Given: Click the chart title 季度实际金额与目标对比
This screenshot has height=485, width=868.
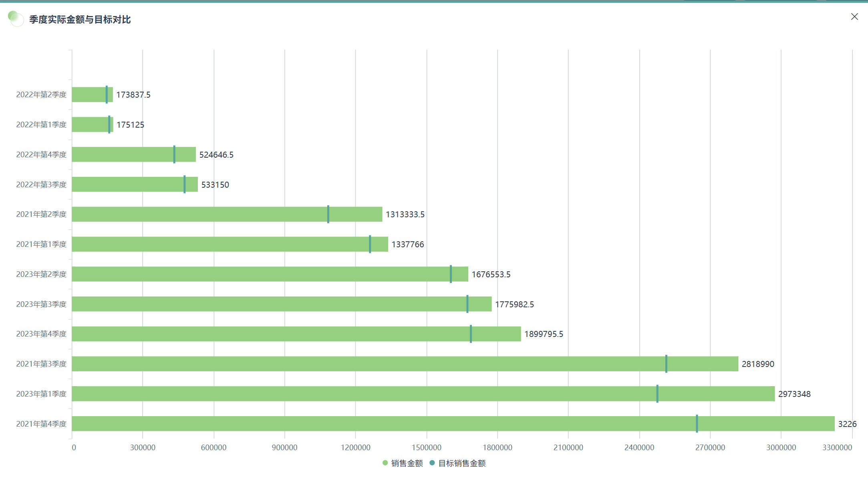Looking at the screenshot, I should coord(80,20).
